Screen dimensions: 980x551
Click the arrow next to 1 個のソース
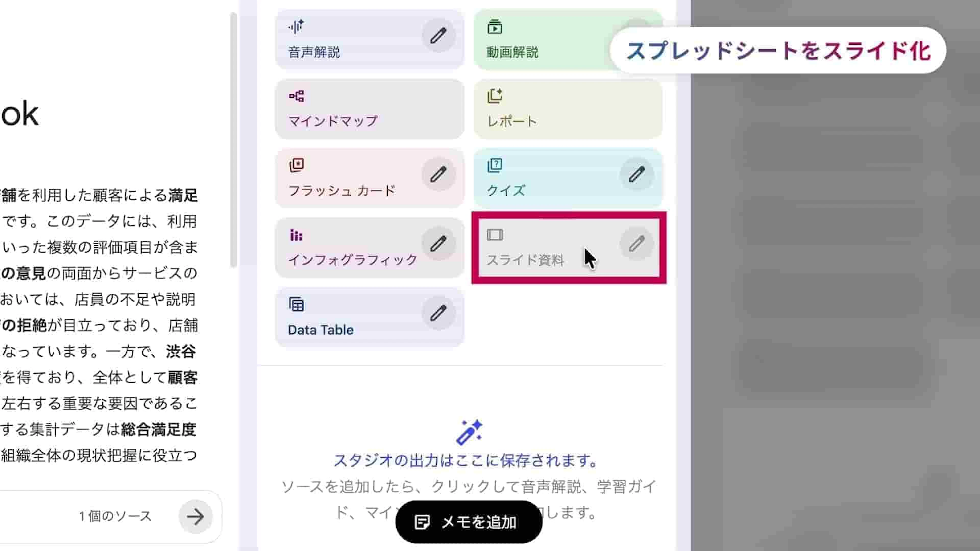[x=195, y=516]
